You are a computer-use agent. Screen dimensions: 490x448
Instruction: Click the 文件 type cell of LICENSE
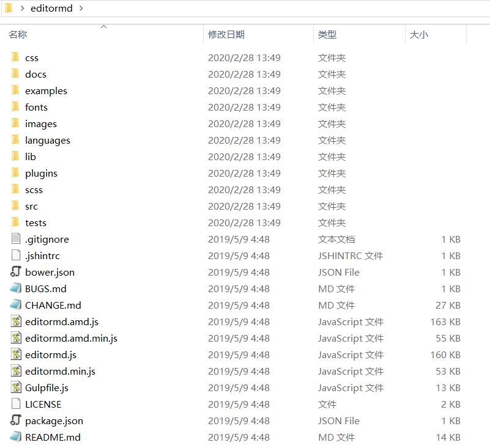pos(327,404)
